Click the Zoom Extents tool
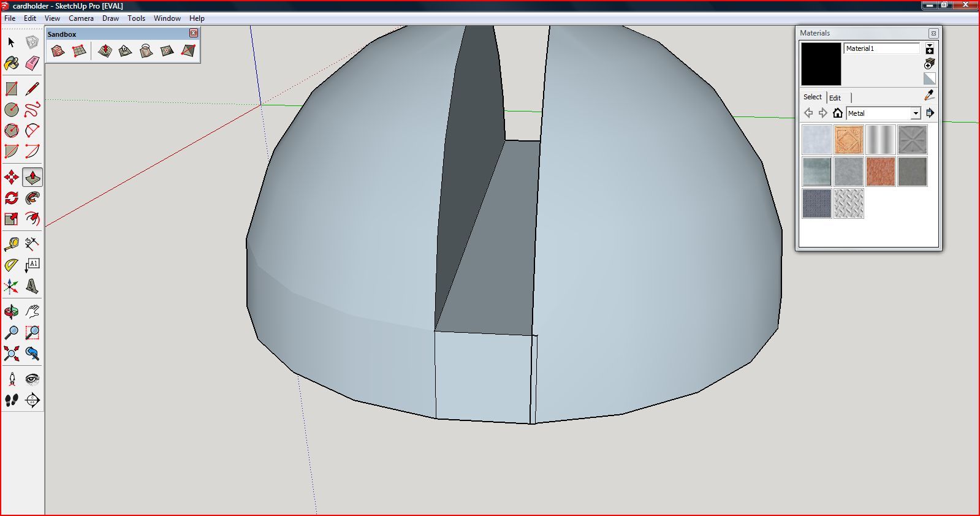Image resolution: width=980 pixels, height=516 pixels. (11, 353)
